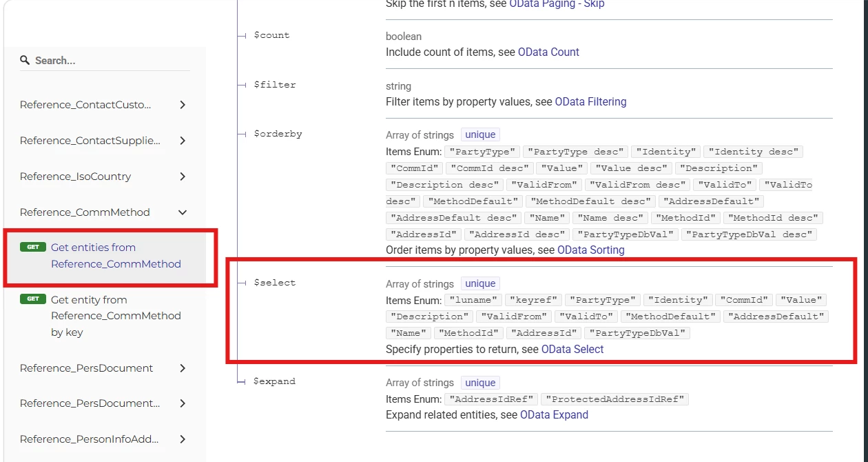The height and width of the screenshot is (462, 868).
Task: Click the boolean type label under $count
Action: pos(404,36)
